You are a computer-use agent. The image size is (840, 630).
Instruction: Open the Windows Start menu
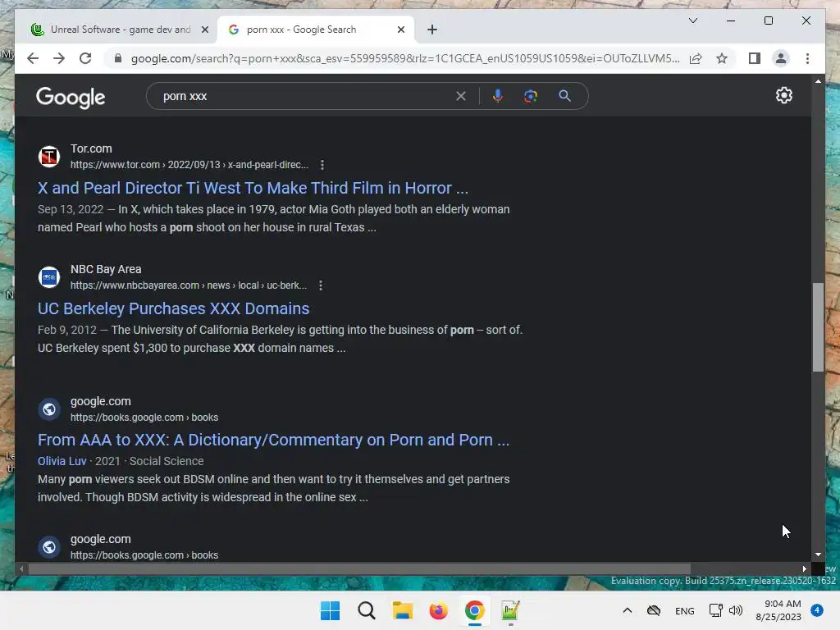[x=330, y=610]
